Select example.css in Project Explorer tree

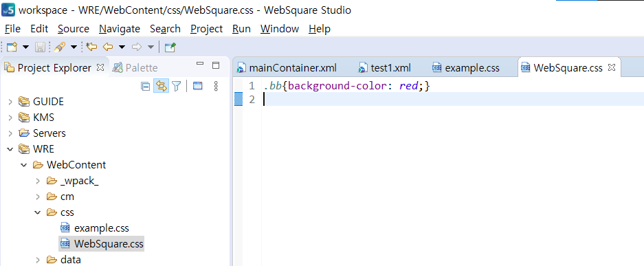(102, 228)
